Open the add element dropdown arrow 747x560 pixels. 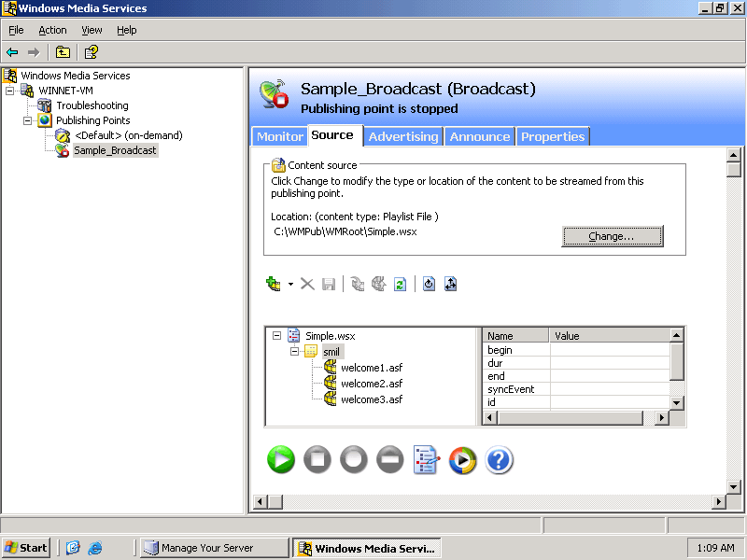coord(290,285)
